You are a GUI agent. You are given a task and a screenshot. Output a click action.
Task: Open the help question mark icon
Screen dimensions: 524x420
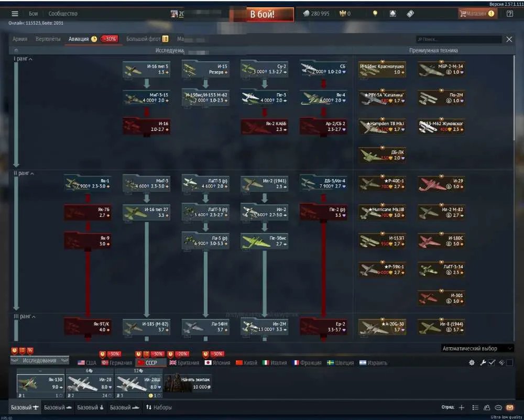pos(509,14)
